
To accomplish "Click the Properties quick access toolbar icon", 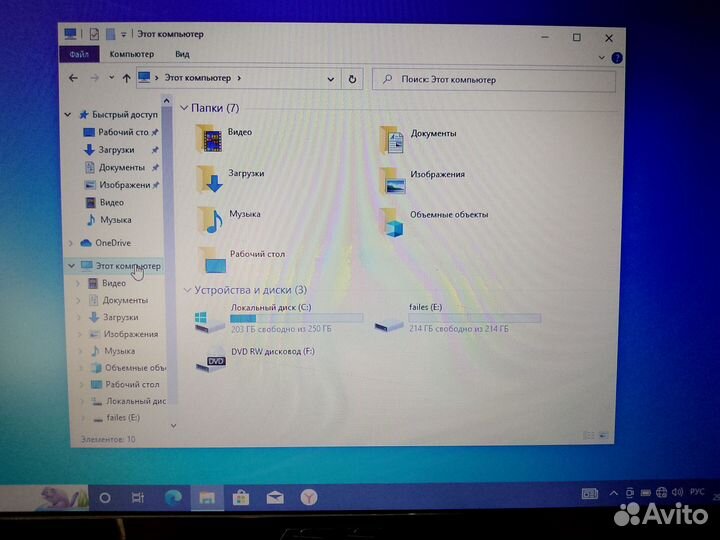I will 94,34.
